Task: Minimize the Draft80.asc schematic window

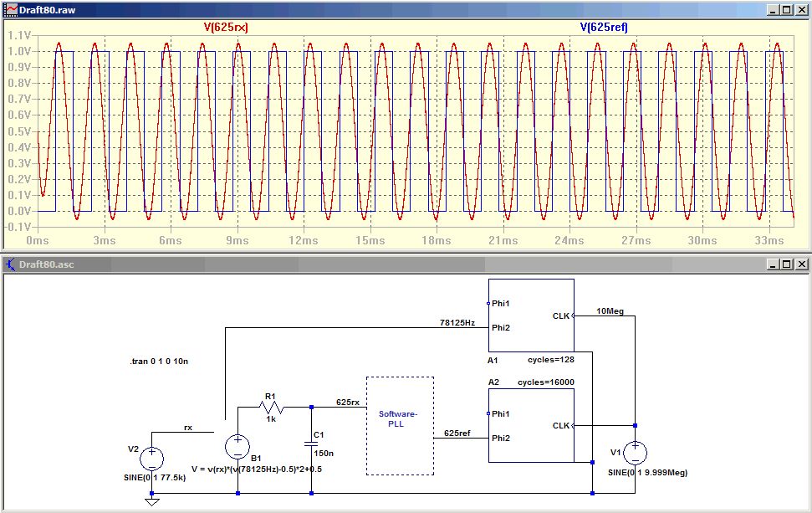Action: [x=774, y=264]
